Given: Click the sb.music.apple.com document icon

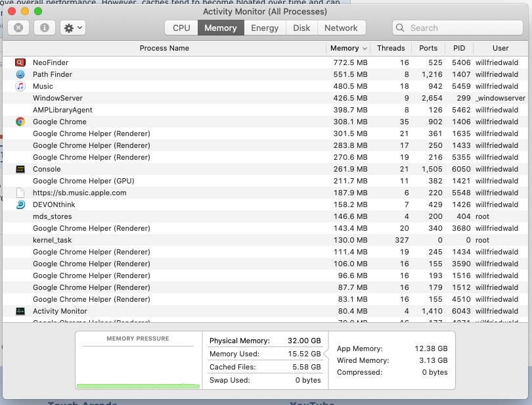Looking at the screenshot, I should (20, 193).
